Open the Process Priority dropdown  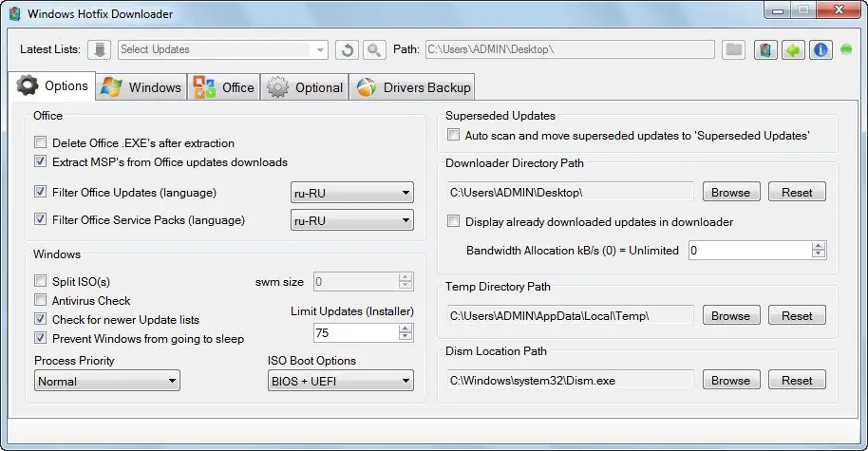107,381
